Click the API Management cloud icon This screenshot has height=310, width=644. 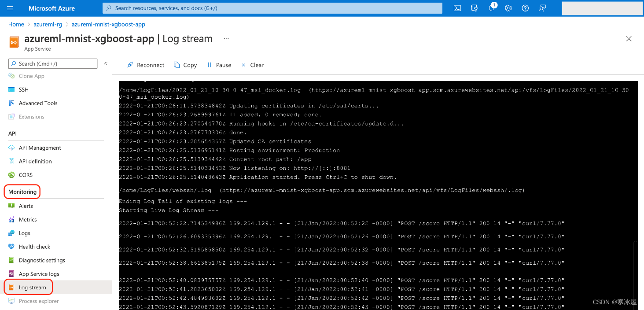tap(11, 148)
